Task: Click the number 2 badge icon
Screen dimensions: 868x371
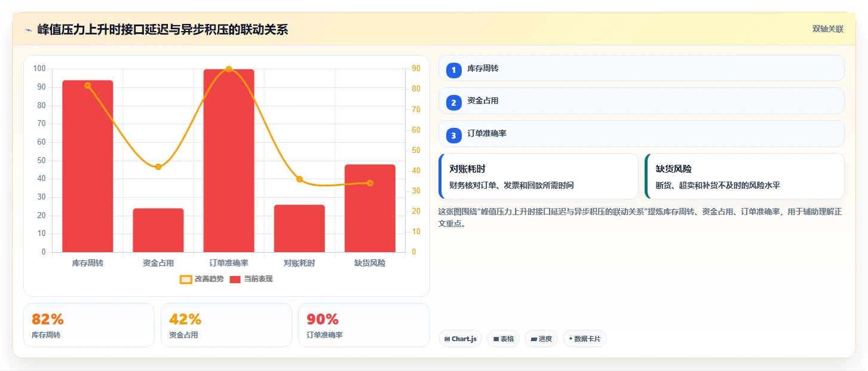Action: coord(453,103)
